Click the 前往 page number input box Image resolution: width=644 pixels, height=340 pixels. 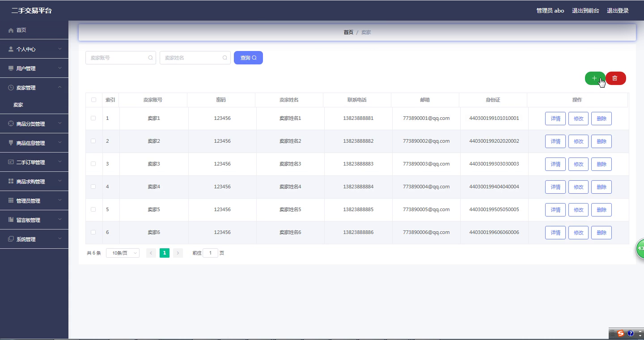[210, 253]
